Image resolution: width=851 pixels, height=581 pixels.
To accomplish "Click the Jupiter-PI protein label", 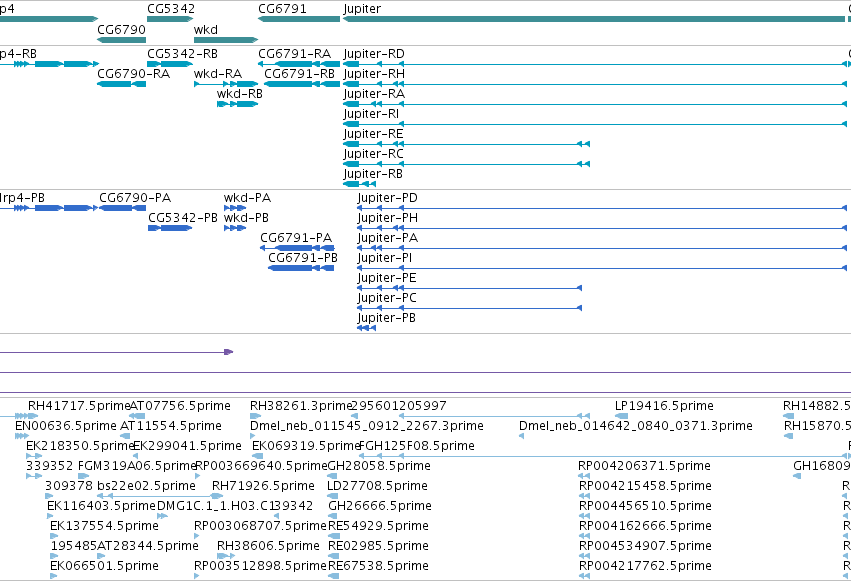I will click(x=385, y=258).
